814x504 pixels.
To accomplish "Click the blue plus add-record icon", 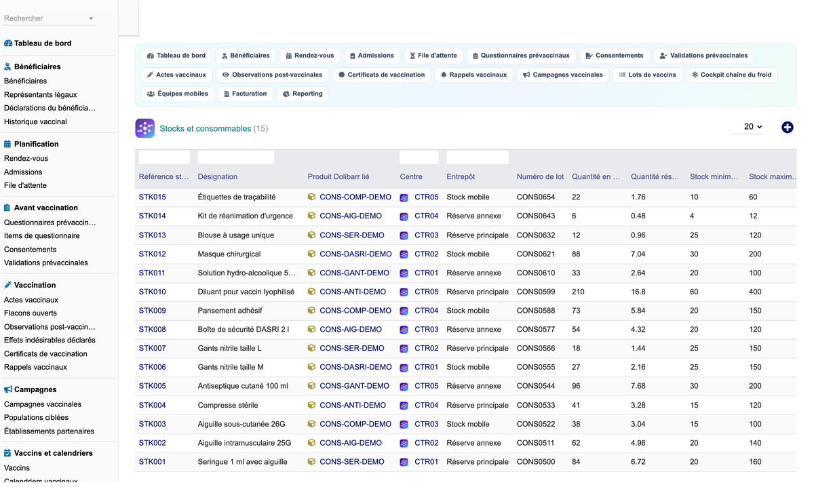I will [787, 127].
